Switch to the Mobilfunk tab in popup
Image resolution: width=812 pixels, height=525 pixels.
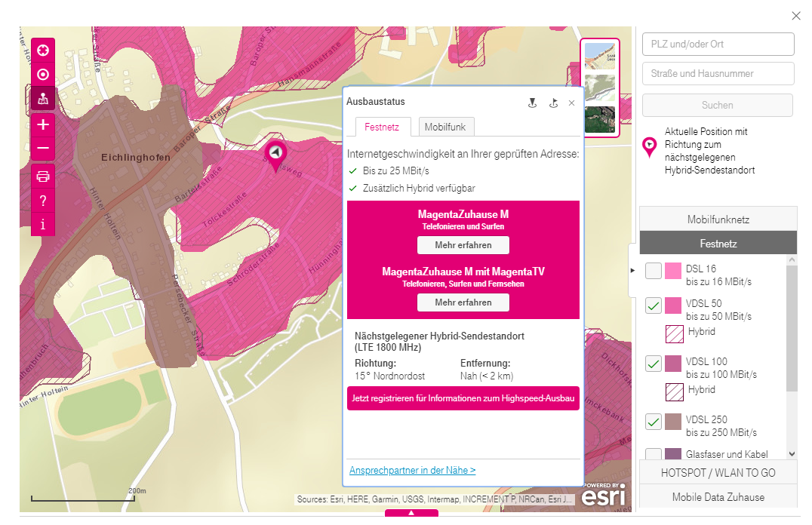click(x=445, y=127)
